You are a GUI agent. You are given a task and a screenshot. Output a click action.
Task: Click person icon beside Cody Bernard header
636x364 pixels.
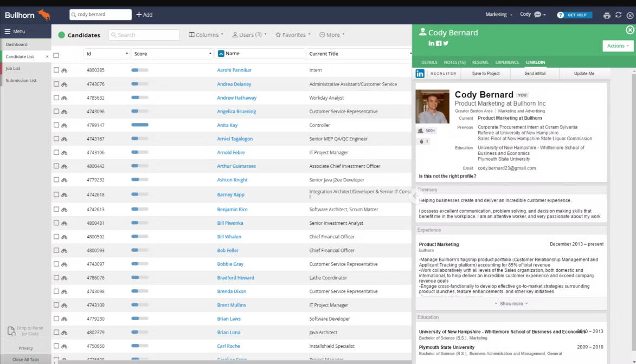[422, 31]
